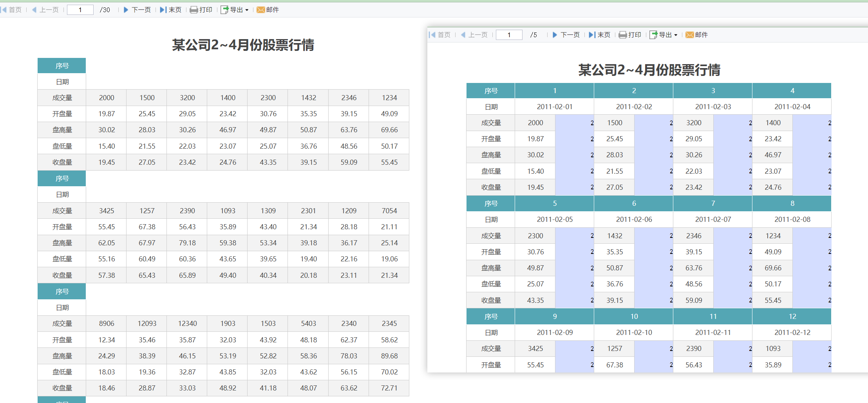Click the print icon in the 5-page report toolbar
This screenshot has width=868, height=403.
point(622,35)
